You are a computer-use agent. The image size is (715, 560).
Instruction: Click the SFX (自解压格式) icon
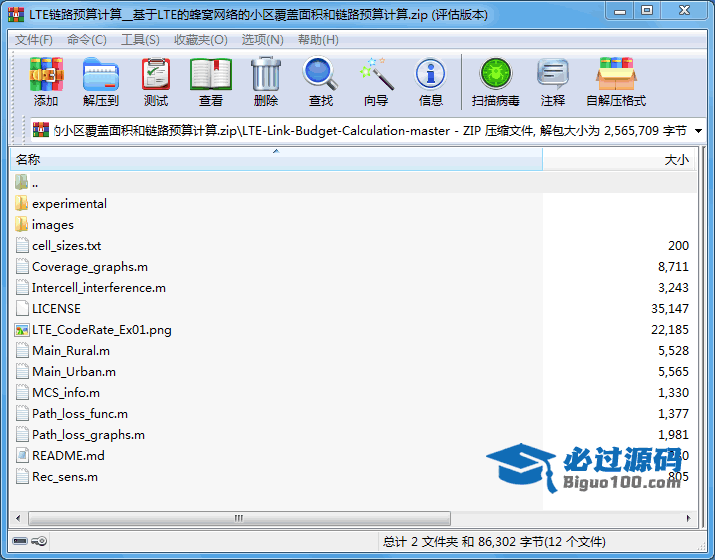coord(616,74)
